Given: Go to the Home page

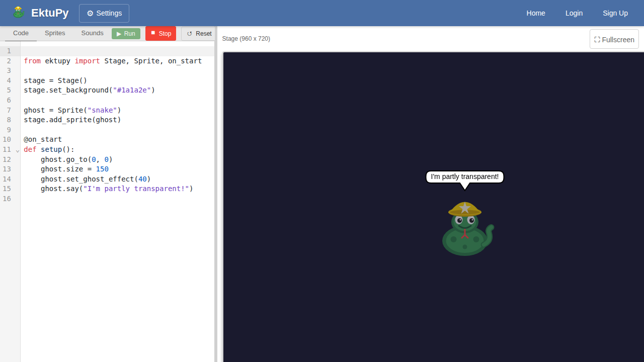Looking at the screenshot, I should pos(535,13).
